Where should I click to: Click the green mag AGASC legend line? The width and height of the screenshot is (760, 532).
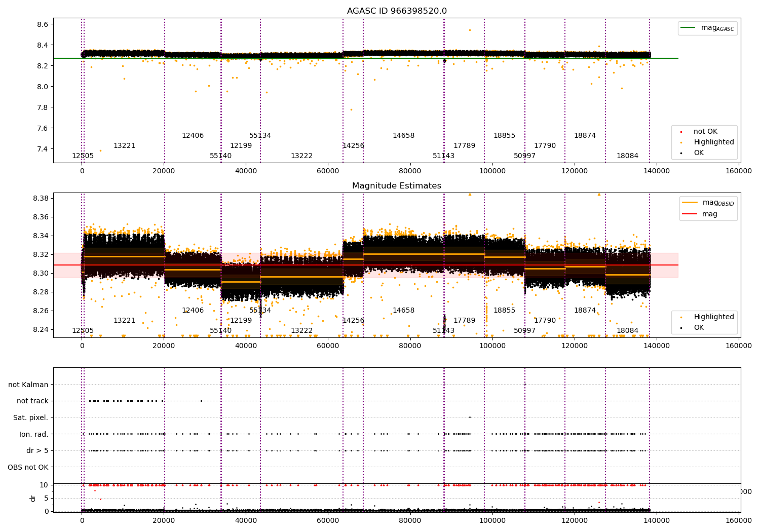[688, 27]
